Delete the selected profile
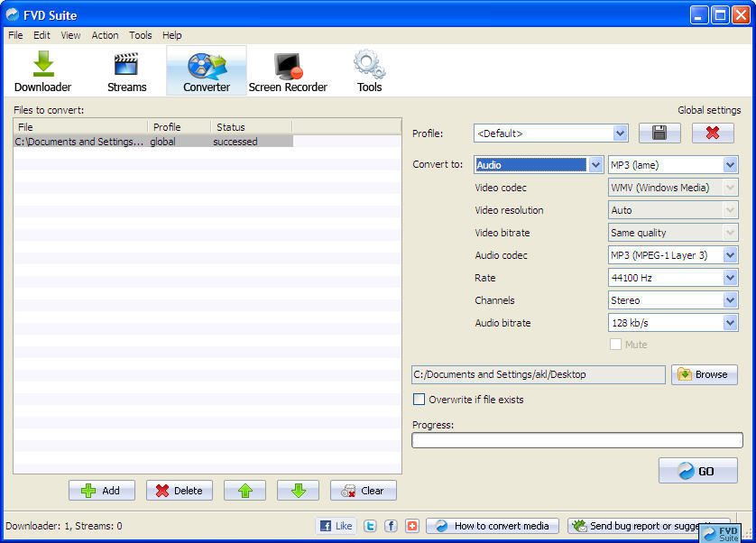Image resolution: width=756 pixels, height=543 pixels. 713,133
